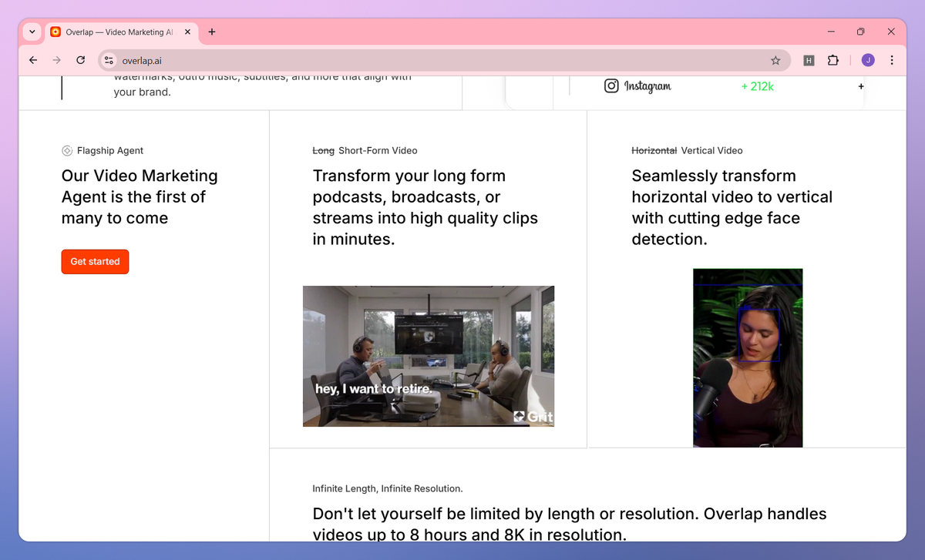Click the browser back arrow
Screen dimensions: 925x560
tap(32, 60)
